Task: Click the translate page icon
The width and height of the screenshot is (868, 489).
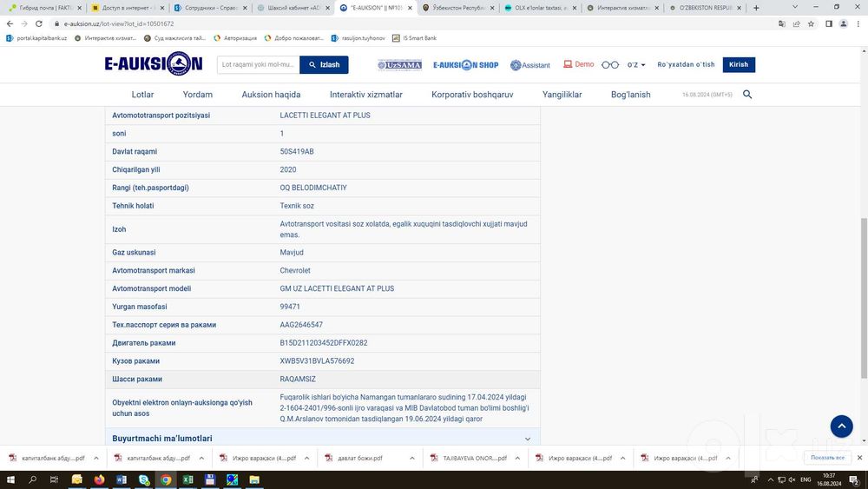Action: (x=782, y=23)
